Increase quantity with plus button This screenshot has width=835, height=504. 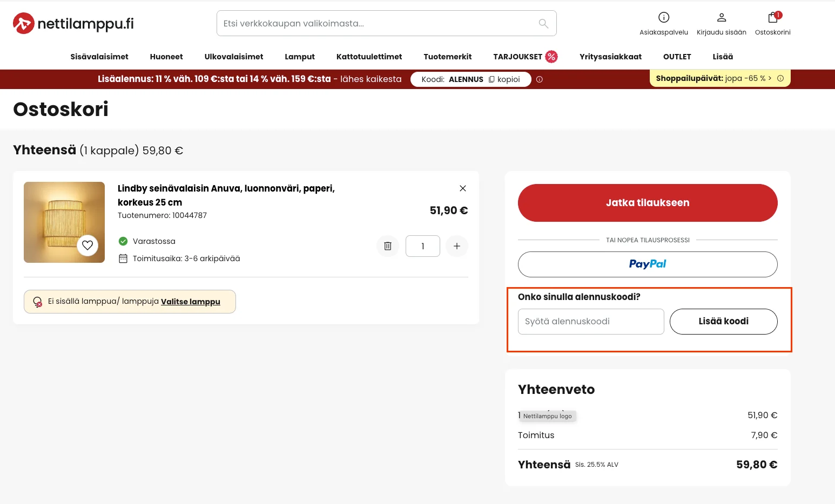457,246
